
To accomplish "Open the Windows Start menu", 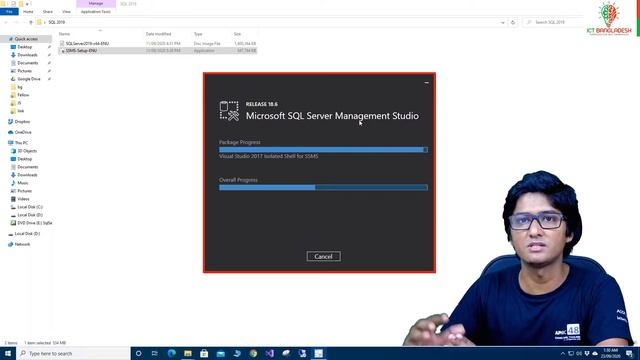I will point(8,353).
